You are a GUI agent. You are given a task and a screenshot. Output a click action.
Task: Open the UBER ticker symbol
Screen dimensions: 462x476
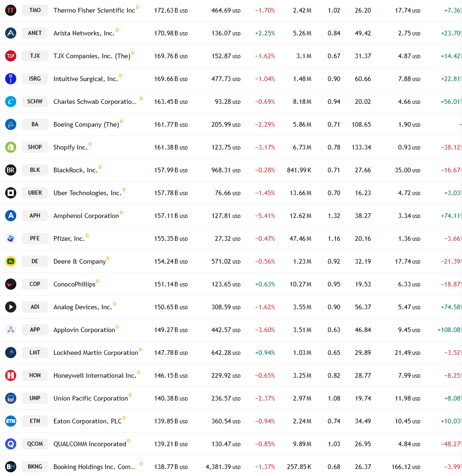coord(35,193)
